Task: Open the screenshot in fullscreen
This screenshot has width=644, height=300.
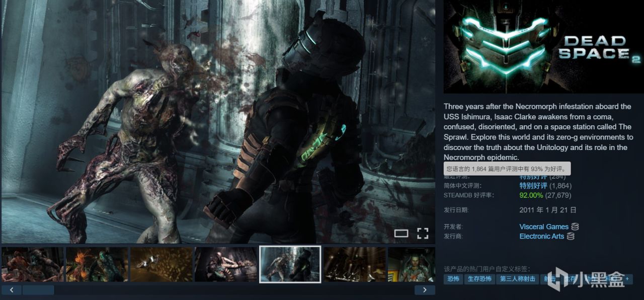Action: tap(423, 233)
